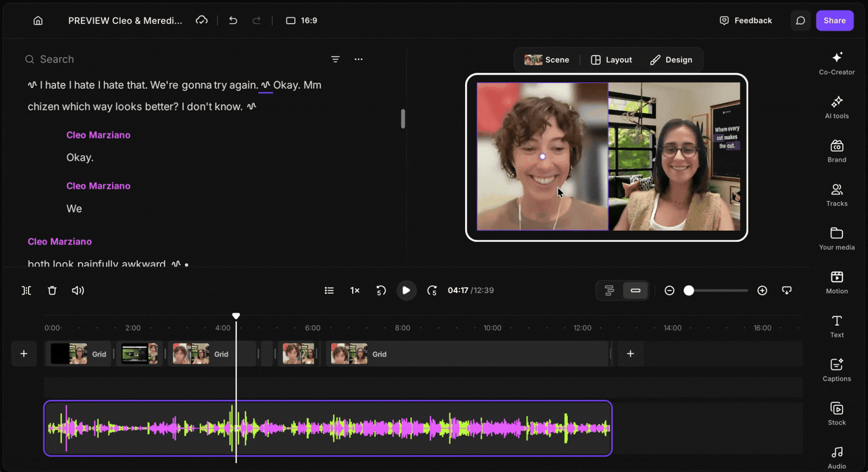Switch to the compact timeline view
Viewport: 868px width, 472px height.
coord(635,291)
